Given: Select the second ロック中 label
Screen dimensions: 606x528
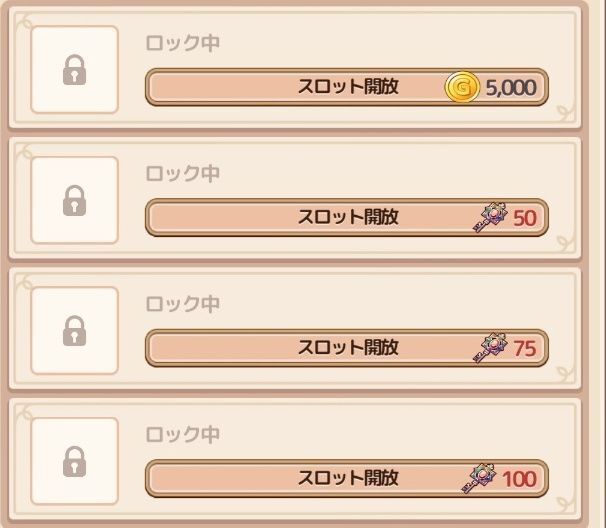Looking at the screenshot, I should pyautogui.click(x=182, y=173).
